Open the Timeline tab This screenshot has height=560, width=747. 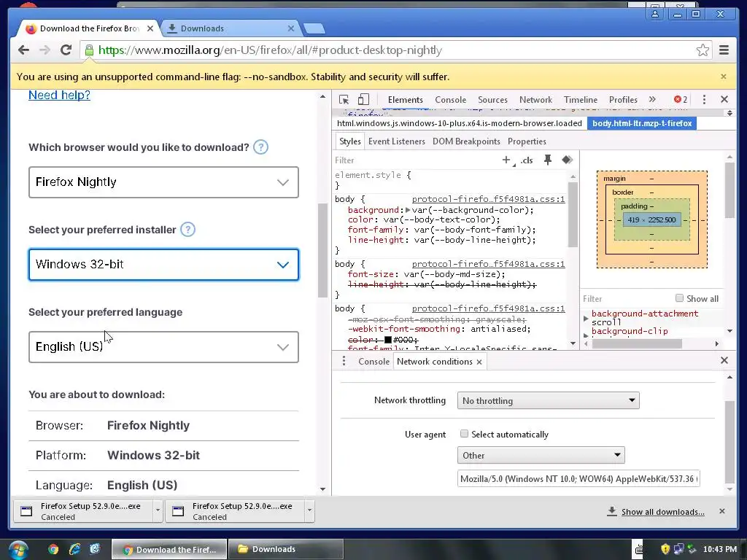coord(580,99)
